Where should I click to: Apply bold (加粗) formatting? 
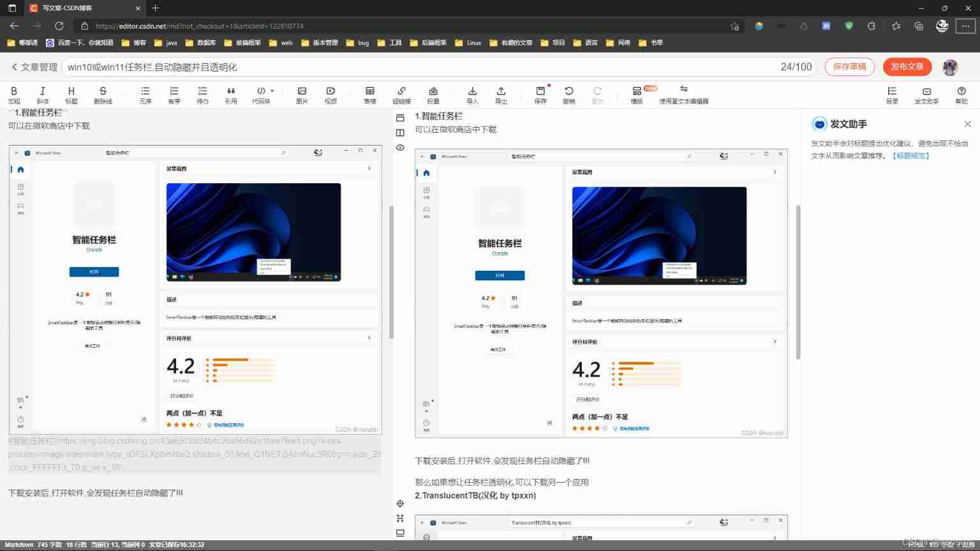coord(14,94)
